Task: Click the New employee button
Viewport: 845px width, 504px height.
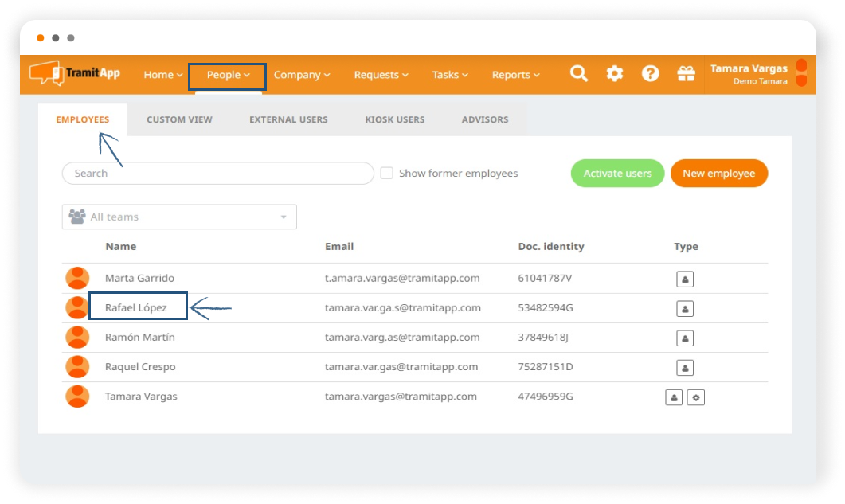Action: 718,174
